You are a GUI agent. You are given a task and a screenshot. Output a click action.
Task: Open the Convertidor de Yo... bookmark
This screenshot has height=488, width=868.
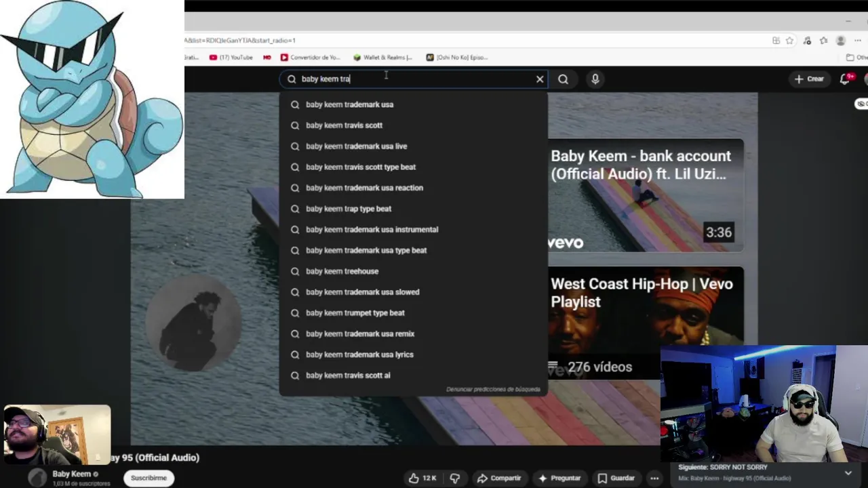pos(311,58)
